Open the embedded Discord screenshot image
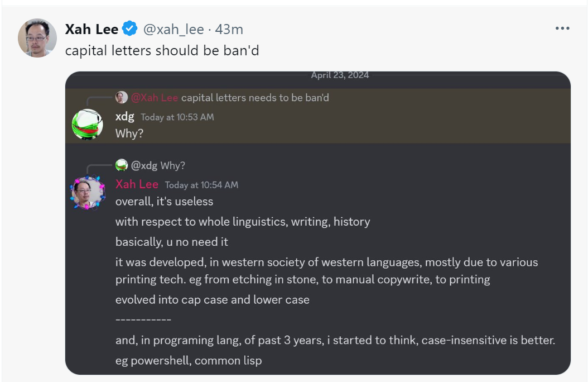Image resolution: width=588 pixels, height=382 pixels. click(x=318, y=223)
